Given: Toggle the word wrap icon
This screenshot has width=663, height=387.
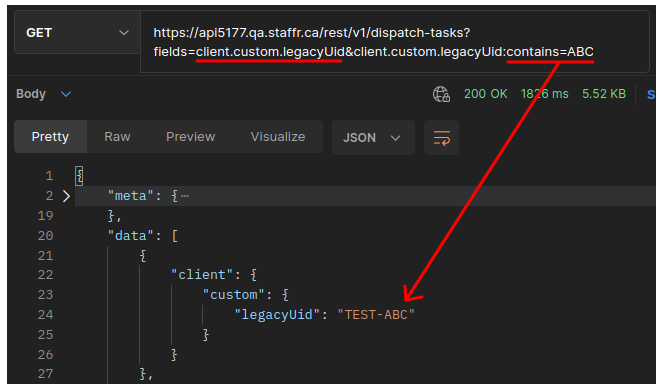Looking at the screenshot, I should [x=441, y=137].
